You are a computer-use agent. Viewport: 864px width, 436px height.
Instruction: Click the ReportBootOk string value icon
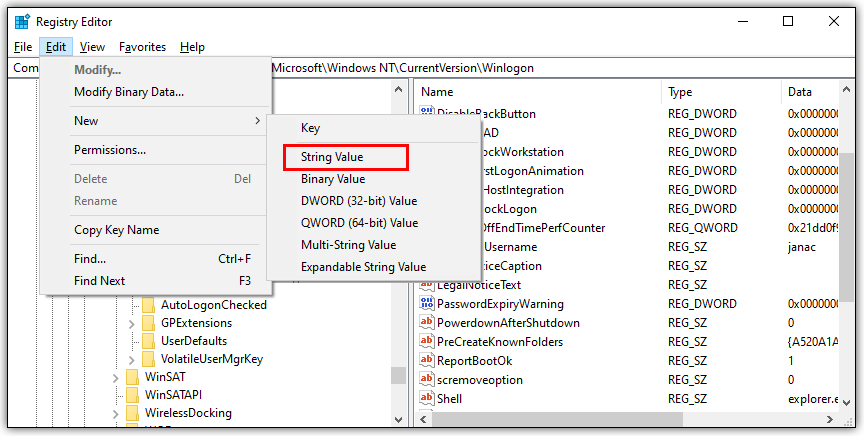coord(426,361)
